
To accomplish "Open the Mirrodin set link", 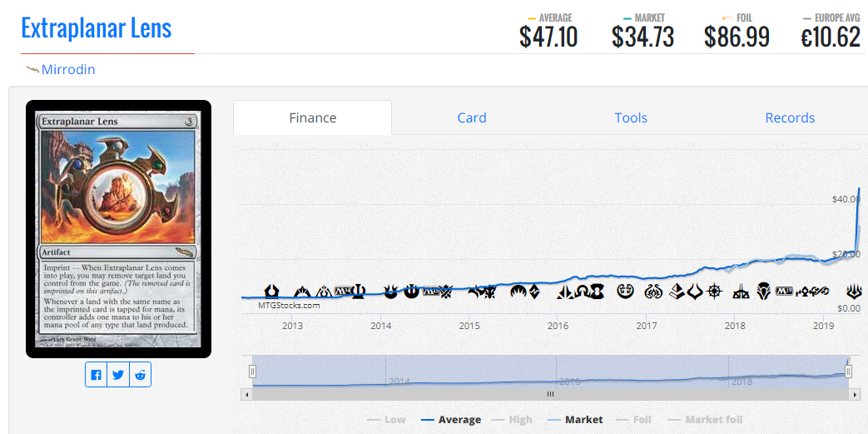I will pos(68,69).
